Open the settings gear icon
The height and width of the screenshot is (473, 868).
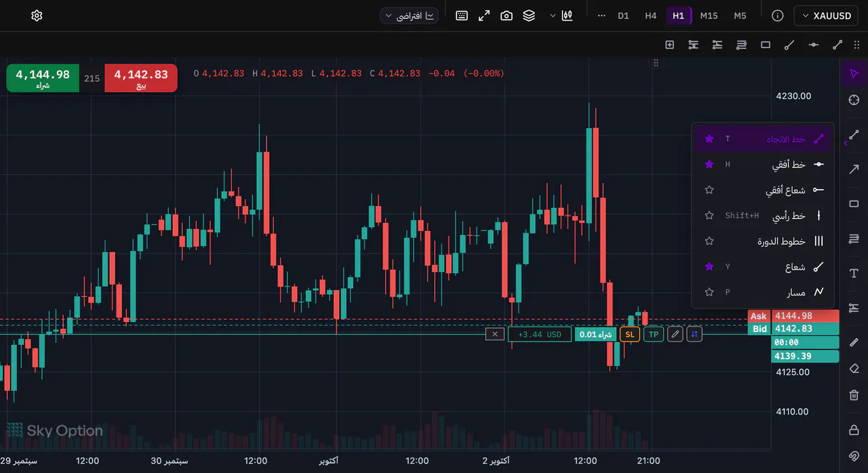[x=37, y=16]
